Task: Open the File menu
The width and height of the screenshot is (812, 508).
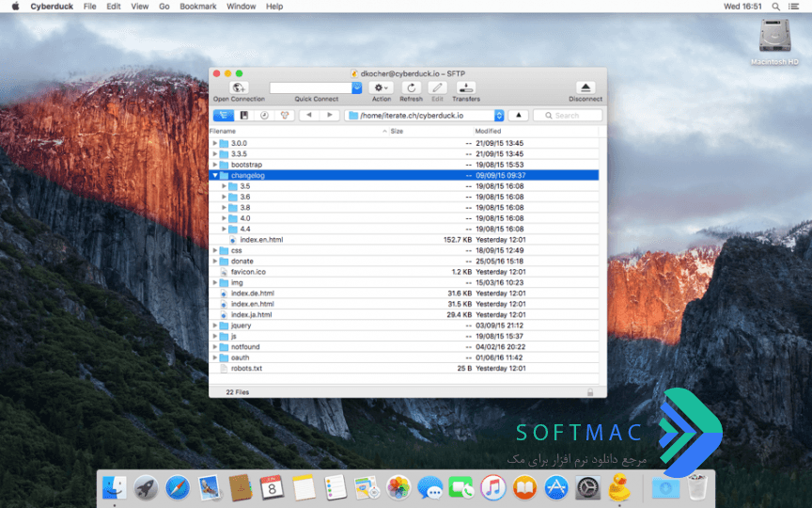Action: point(89,7)
